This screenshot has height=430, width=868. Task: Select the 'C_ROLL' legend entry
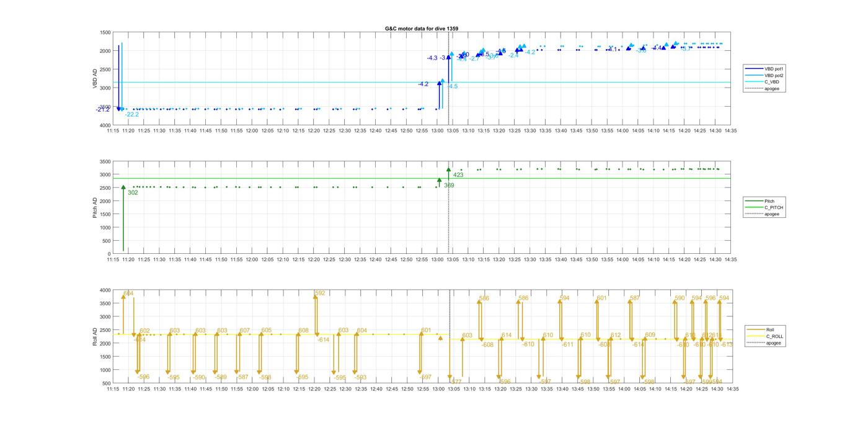pos(775,336)
